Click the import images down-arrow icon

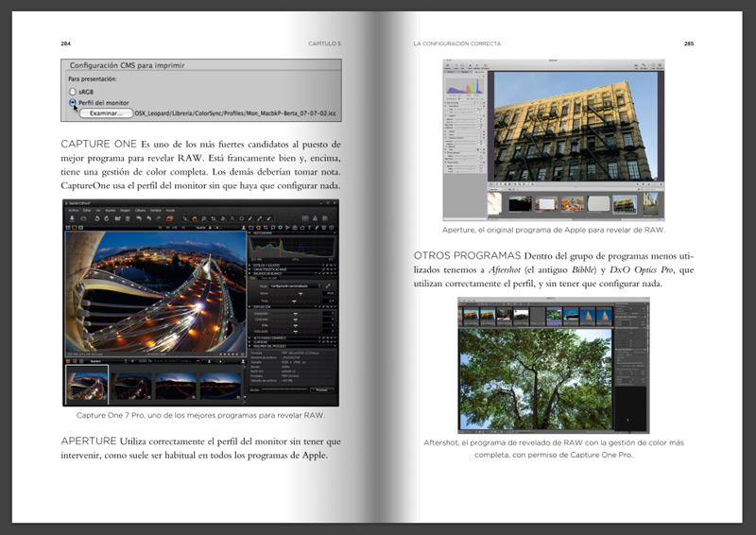72,218
